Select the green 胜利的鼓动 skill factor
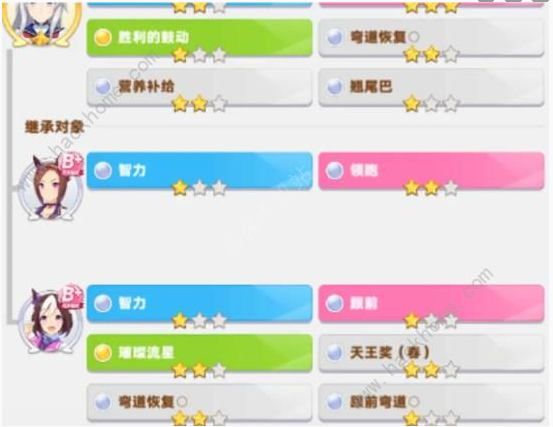The width and height of the screenshot is (553, 427). point(199,38)
